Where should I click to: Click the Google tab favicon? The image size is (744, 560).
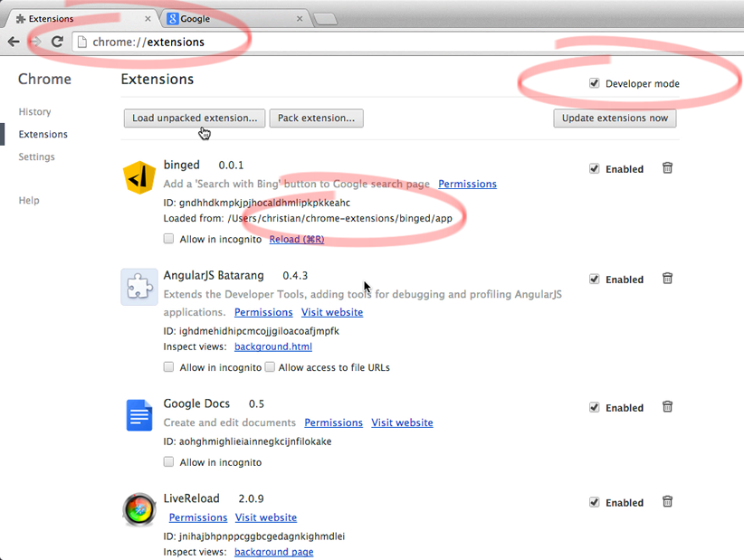pyautogui.click(x=173, y=18)
